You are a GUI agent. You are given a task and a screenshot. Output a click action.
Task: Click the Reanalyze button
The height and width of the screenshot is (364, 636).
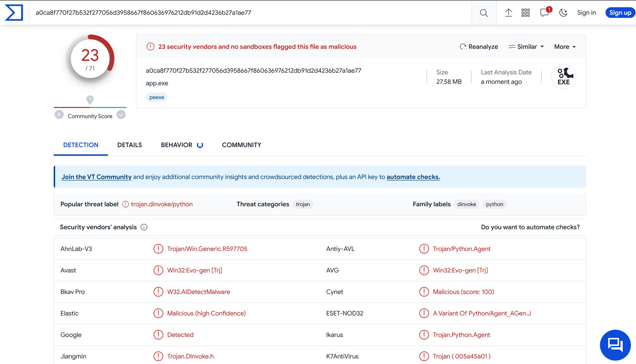pos(479,47)
